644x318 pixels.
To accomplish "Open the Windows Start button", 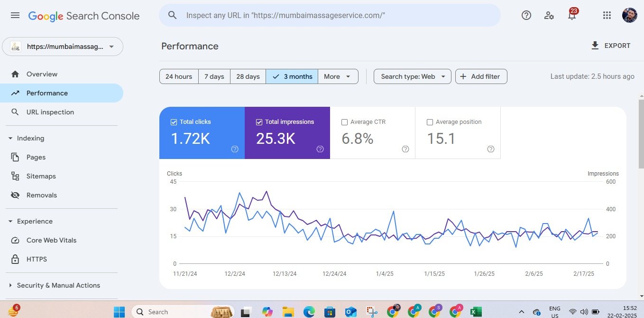I will pos(119,312).
